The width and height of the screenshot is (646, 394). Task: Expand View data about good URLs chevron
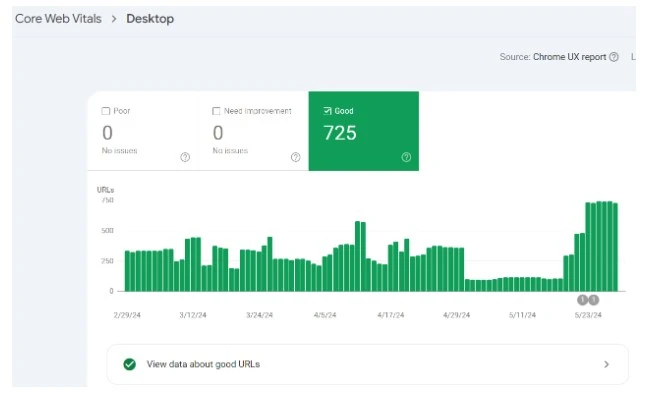click(x=606, y=364)
